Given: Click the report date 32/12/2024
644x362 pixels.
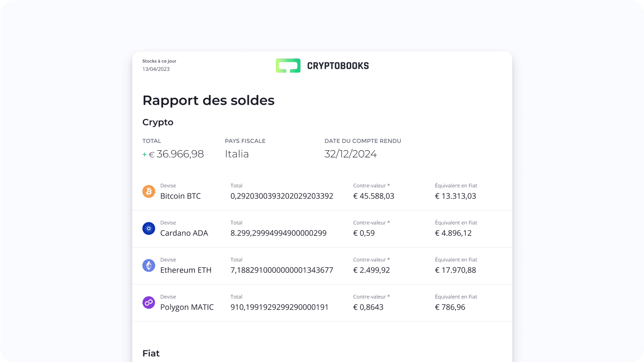Looking at the screenshot, I should (x=350, y=154).
